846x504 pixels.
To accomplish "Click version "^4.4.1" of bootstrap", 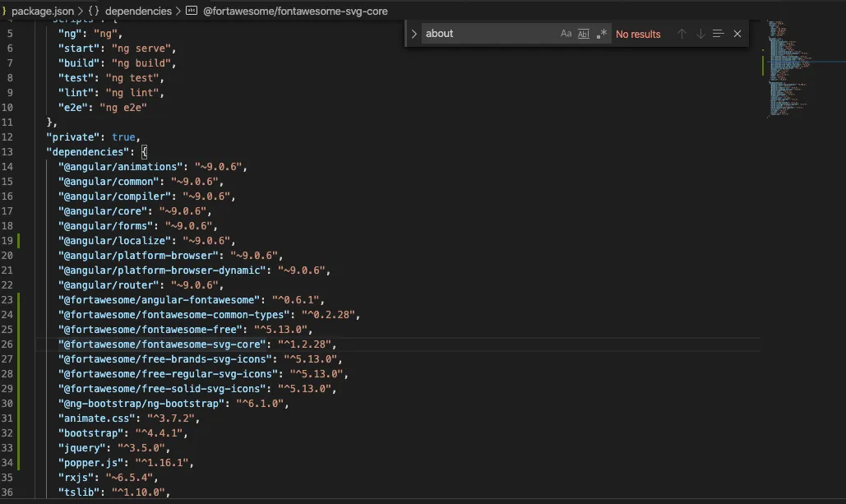I will coord(159,432).
